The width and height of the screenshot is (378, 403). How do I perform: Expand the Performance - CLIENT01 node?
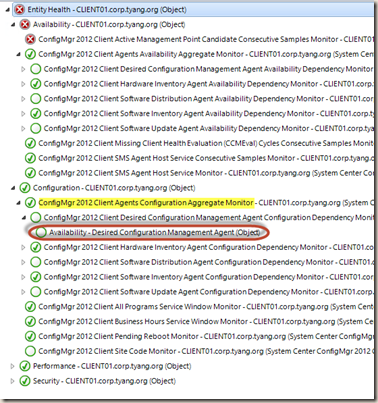[13, 366]
